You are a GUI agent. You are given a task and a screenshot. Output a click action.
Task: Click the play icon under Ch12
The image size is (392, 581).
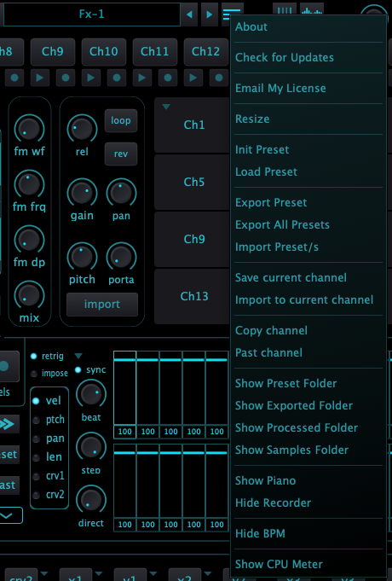[x=193, y=78]
